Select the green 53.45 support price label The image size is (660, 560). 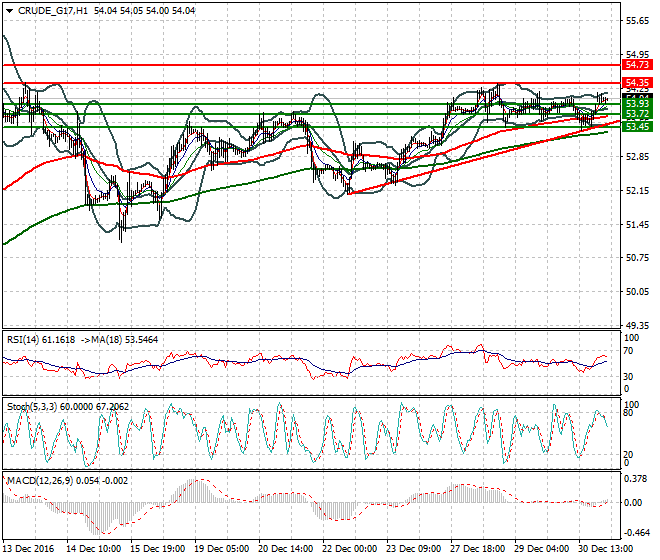coord(637,126)
